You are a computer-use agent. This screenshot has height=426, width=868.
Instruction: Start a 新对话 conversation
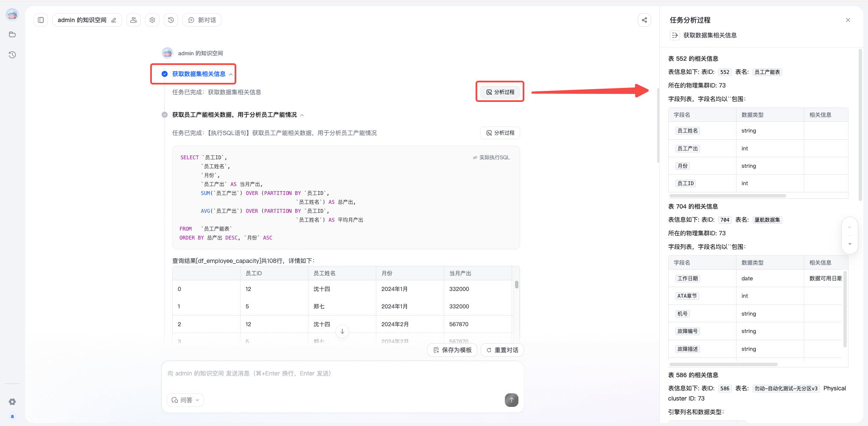pyautogui.click(x=202, y=20)
